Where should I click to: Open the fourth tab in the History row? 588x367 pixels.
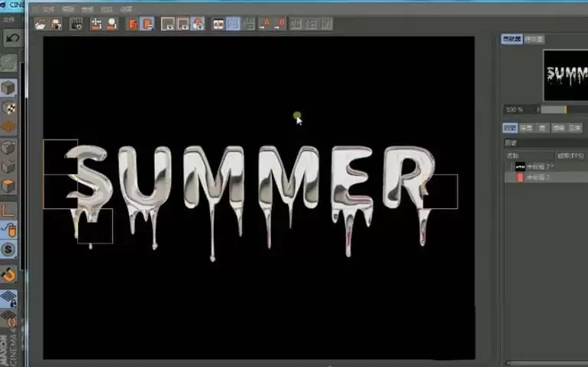pyautogui.click(x=558, y=128)
